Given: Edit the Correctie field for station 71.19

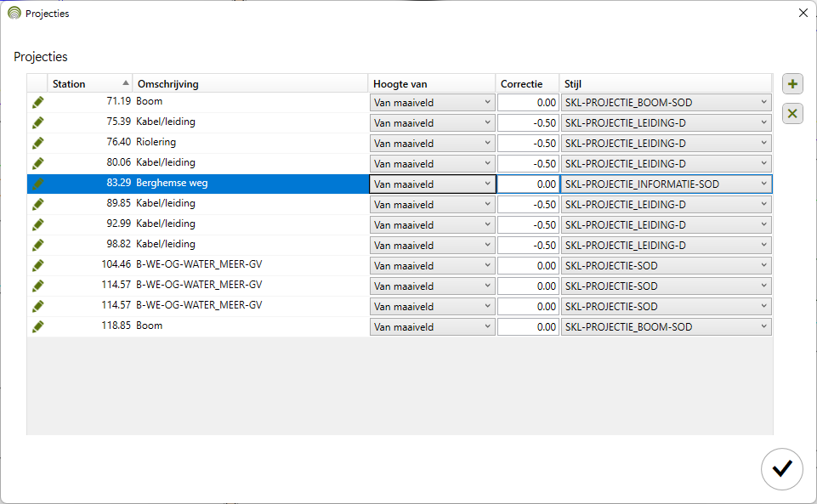Looking at the screenshot, I should tap(528, 103).
